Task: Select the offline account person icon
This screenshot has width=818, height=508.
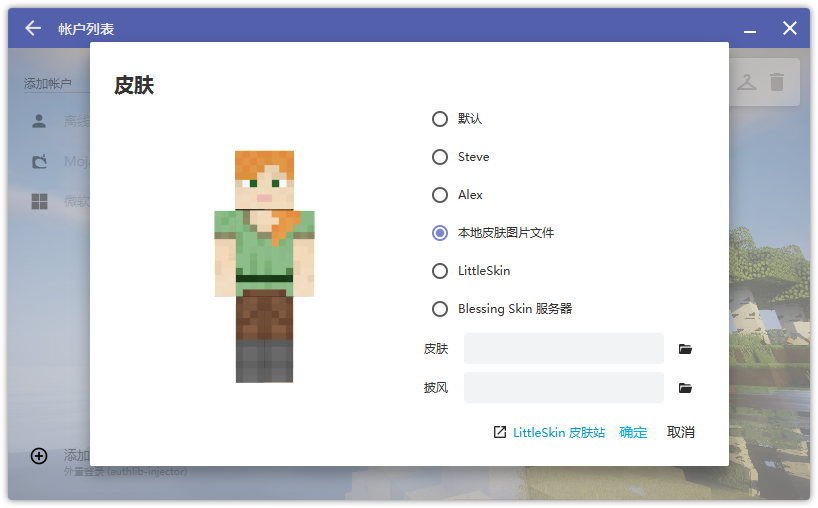Action: (x=39, y=121)
